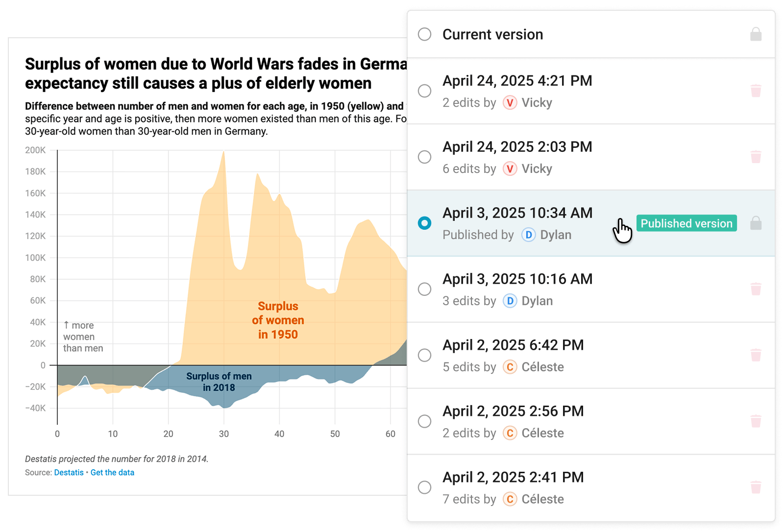Click the lock icon beside Current version
The image size is (784, 532).
(756, 34)
